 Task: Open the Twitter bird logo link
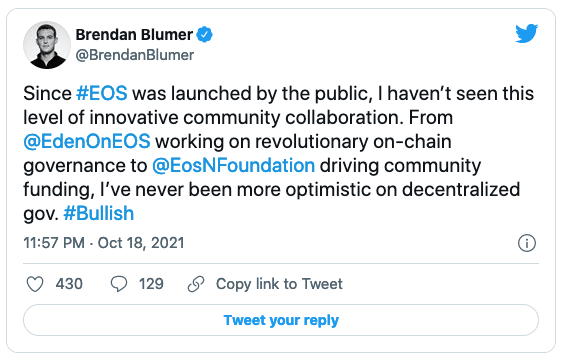pos(527,33)
